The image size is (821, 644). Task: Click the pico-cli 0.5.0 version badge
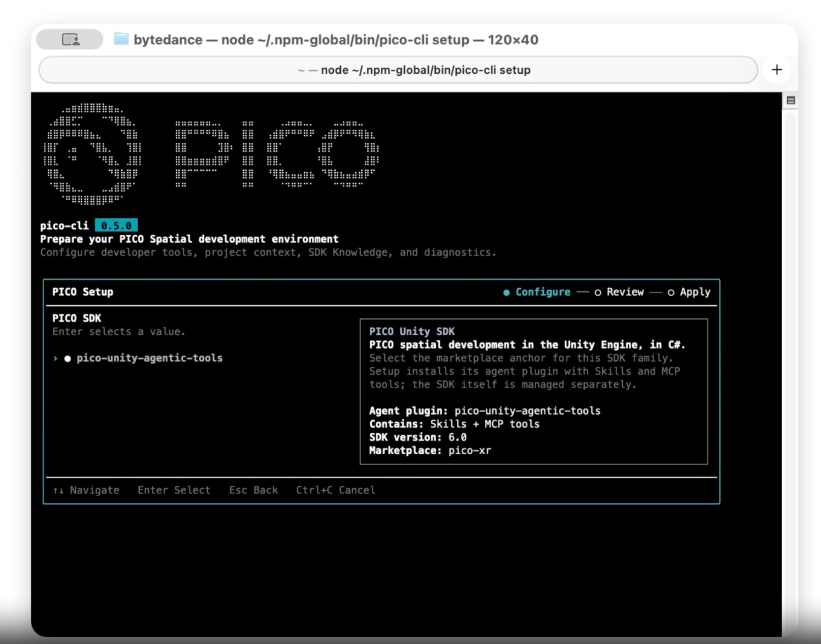[116, 225]
